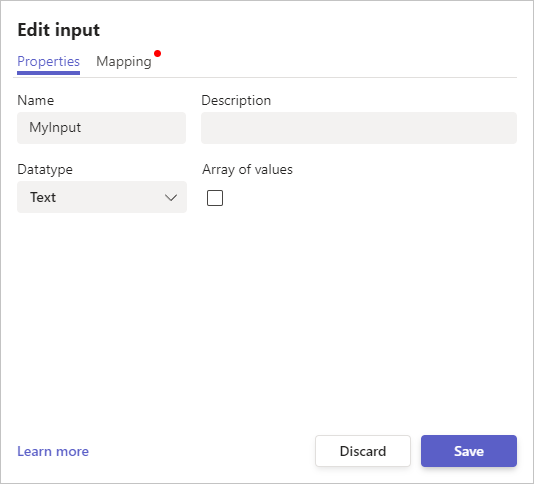
Task: Click into the empty Description field
Action: click(359, 128)
